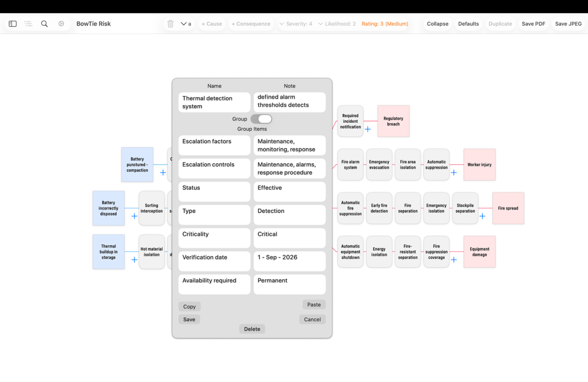Expand the 'a' chevron dropdown

pos(186,24)
